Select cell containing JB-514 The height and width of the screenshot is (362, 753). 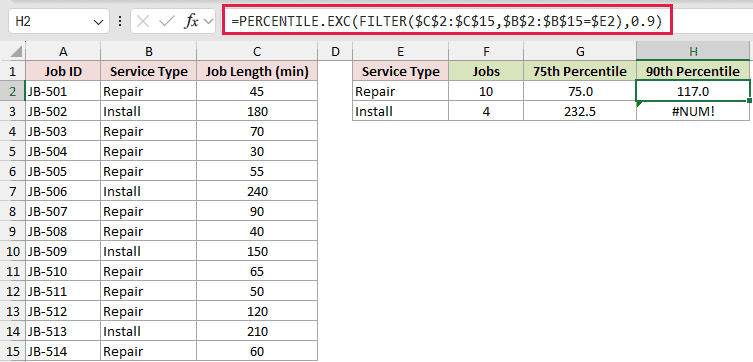click(x=63, y=351)
